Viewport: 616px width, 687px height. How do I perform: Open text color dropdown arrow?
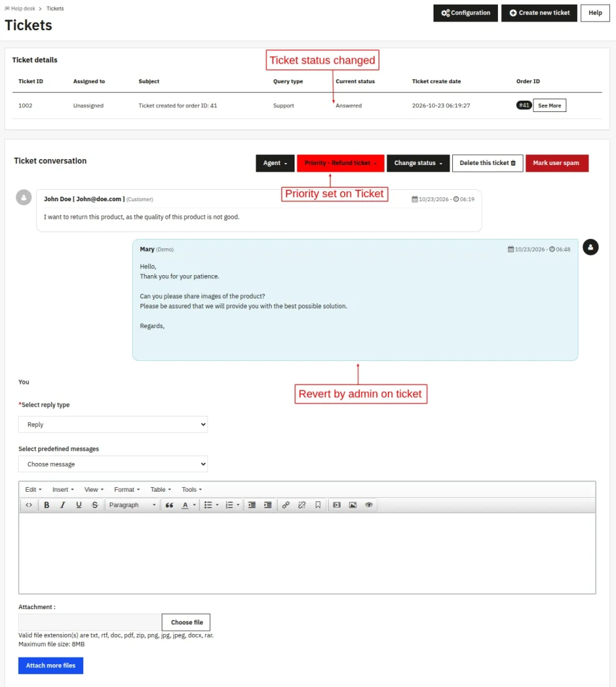pyautogui.click(x=195, y=505)
